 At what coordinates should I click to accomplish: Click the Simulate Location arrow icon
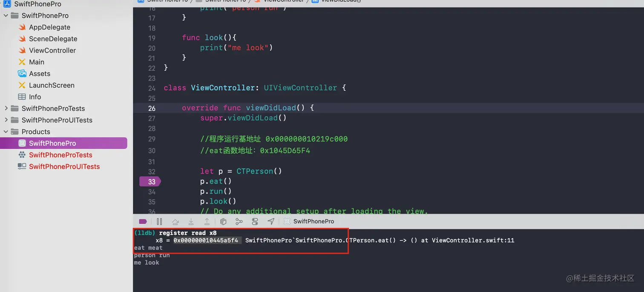[x=271, y=222]
